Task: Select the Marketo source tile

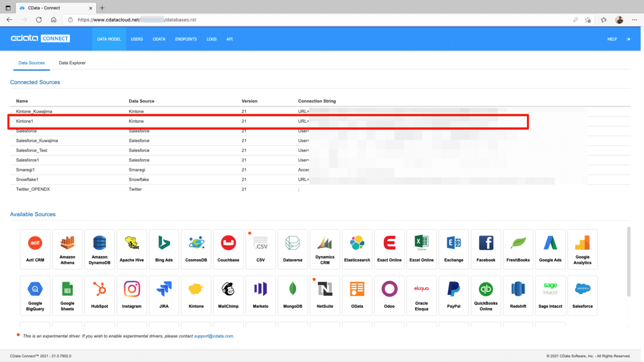Action: pyautogui.click(x=260, y=295)
